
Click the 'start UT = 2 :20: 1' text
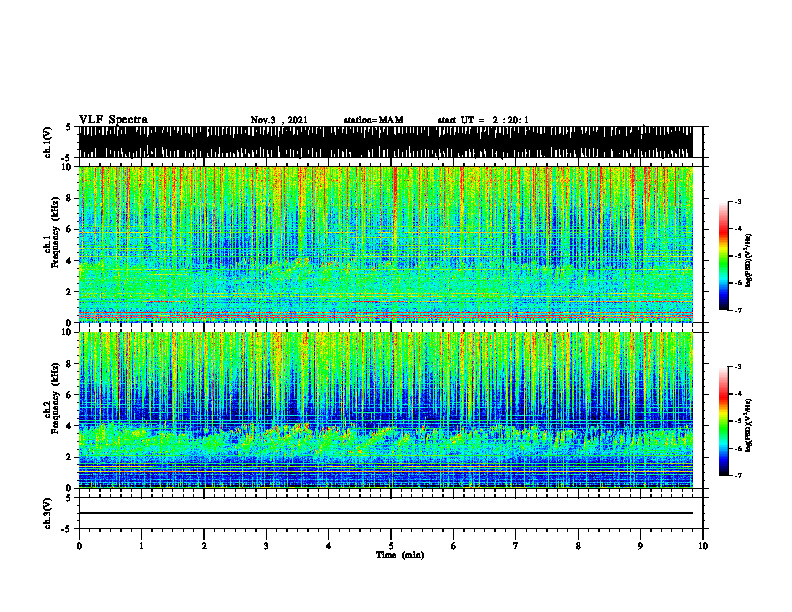coord(483,120)
